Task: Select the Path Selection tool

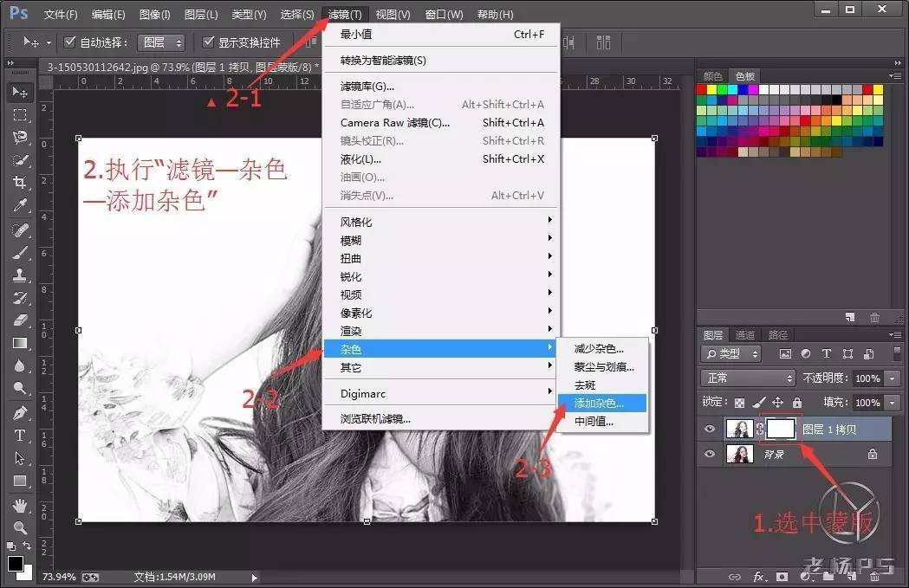Action: [x=20, y=457]
